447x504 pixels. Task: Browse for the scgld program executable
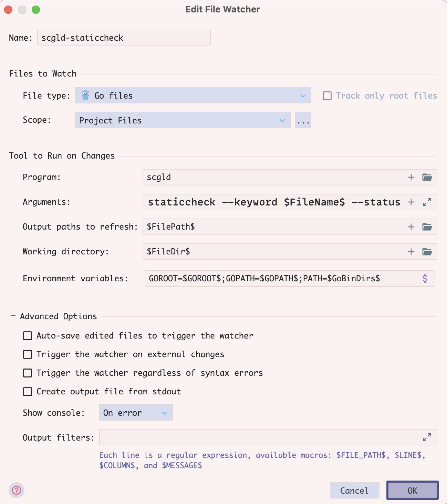pos(427,177)
